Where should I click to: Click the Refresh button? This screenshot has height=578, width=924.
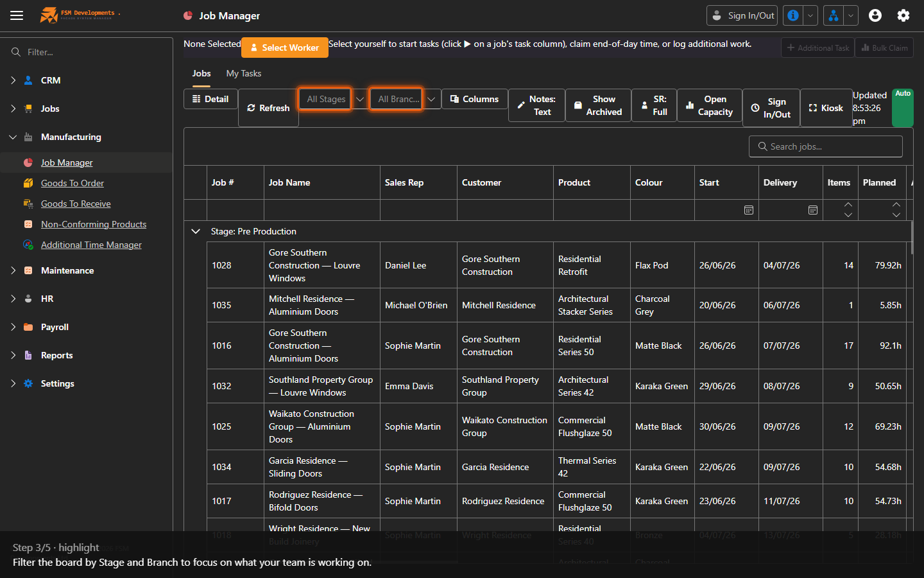(268, 108)
